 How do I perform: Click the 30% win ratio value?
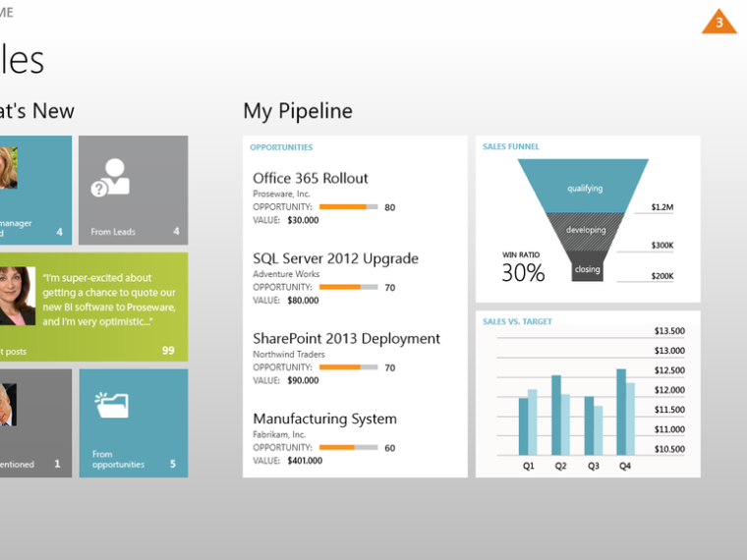pyautogui.click(x=523, y=273)
